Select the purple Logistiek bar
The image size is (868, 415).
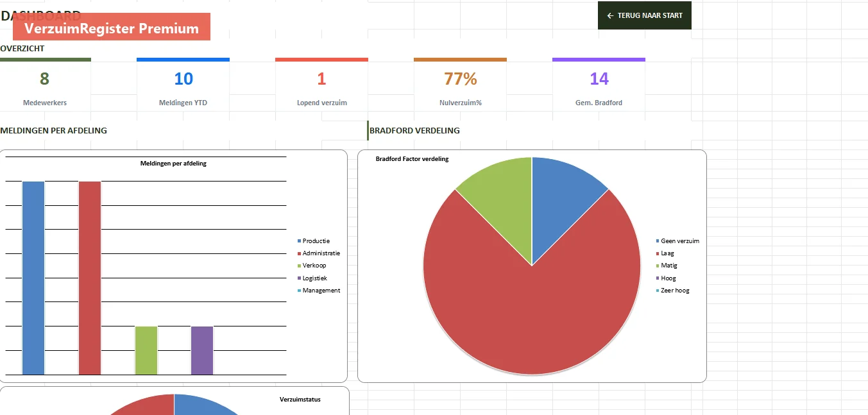coord(202,350)
